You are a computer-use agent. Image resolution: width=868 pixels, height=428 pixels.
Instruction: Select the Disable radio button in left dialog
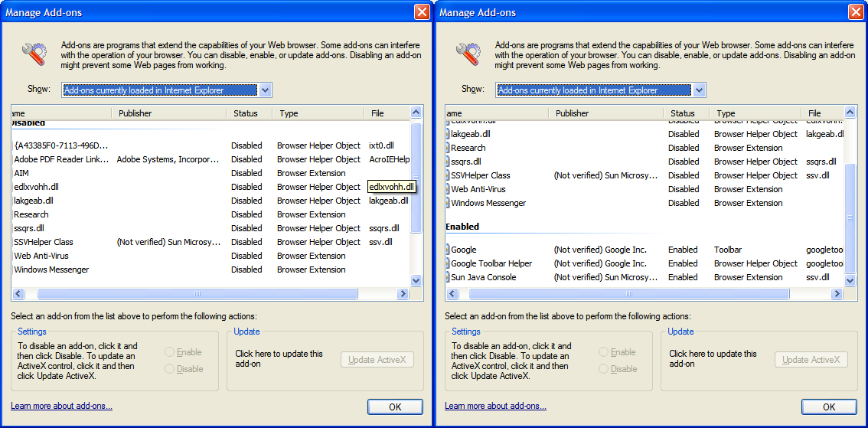169,369
